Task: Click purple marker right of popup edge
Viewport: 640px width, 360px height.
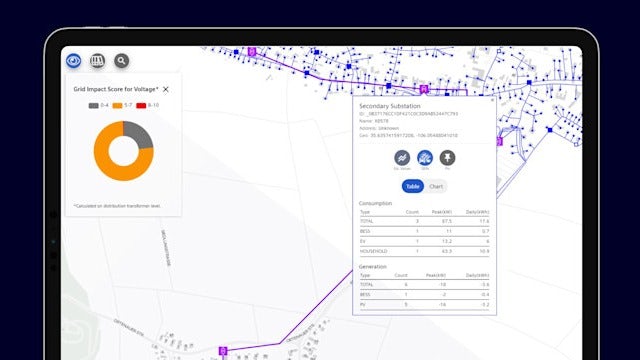Action: pos(500,141)
